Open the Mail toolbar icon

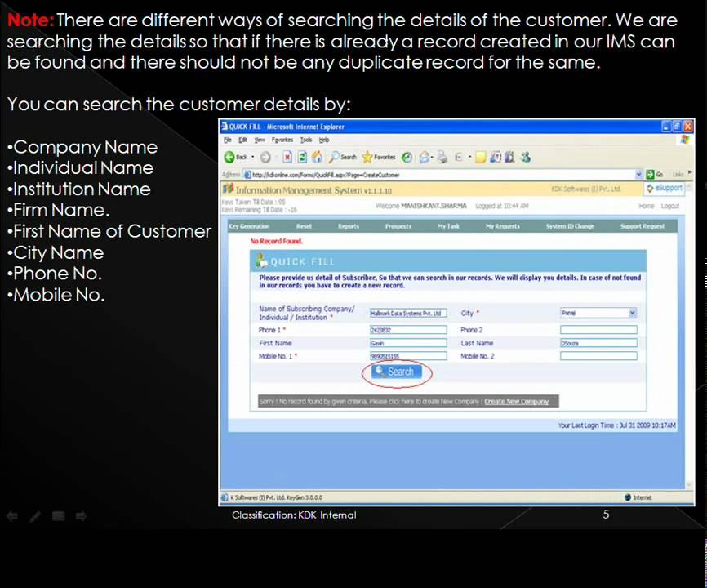click(x=424, y=157)
